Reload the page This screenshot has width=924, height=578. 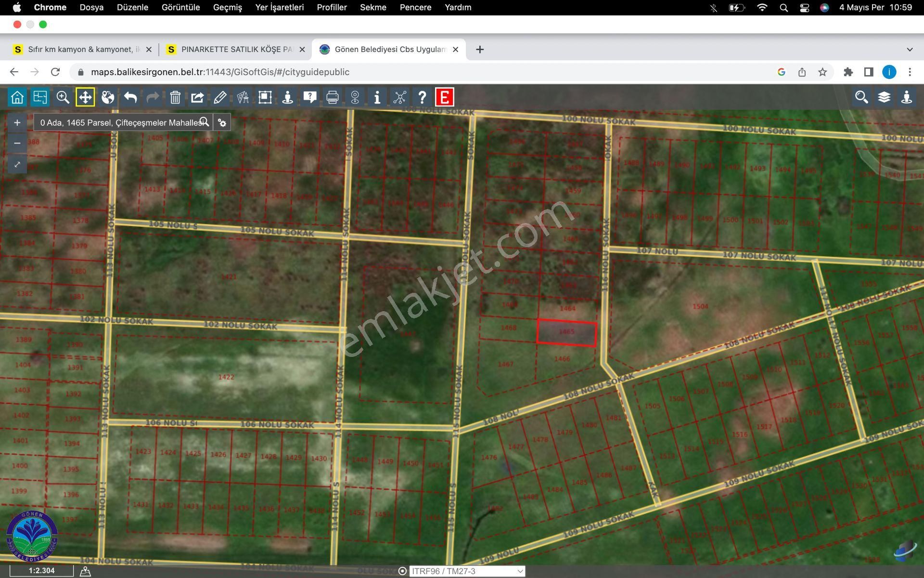point(55,72)
